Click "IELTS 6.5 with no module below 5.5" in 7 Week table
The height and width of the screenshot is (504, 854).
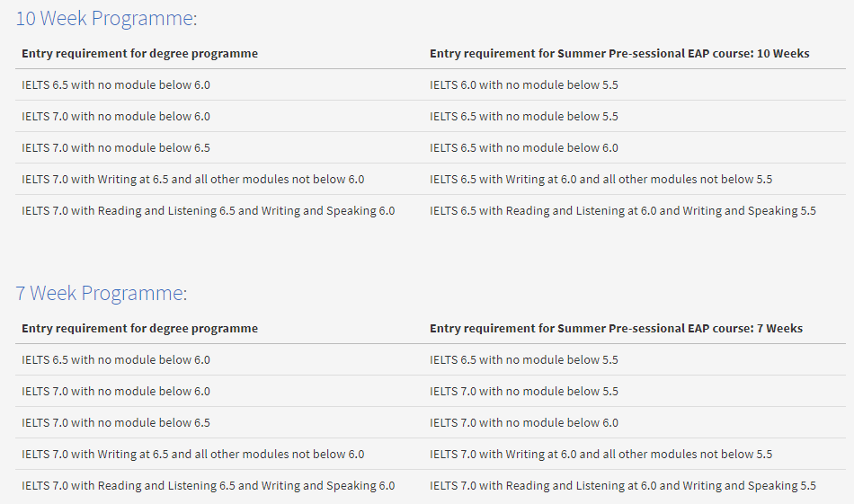(524, 360)
